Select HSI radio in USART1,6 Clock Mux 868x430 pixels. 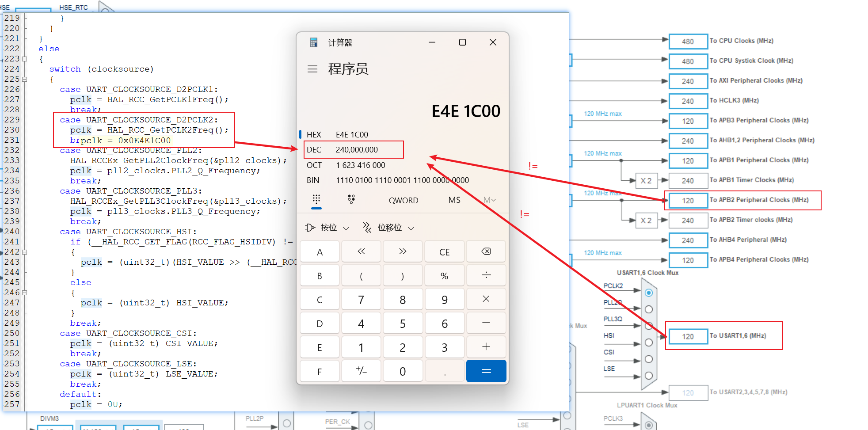point(648,342)
